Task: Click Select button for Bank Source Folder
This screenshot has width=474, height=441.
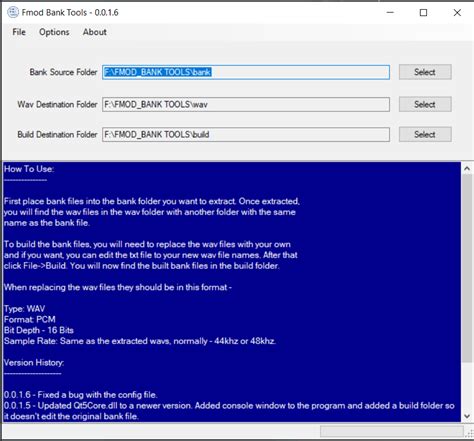Action: point(425,72)
